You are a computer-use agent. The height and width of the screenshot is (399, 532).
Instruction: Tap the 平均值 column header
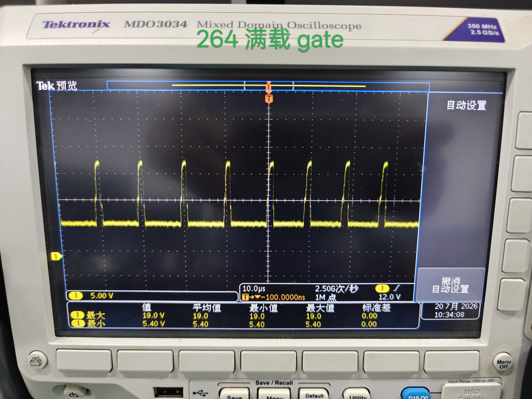[207, 308]
